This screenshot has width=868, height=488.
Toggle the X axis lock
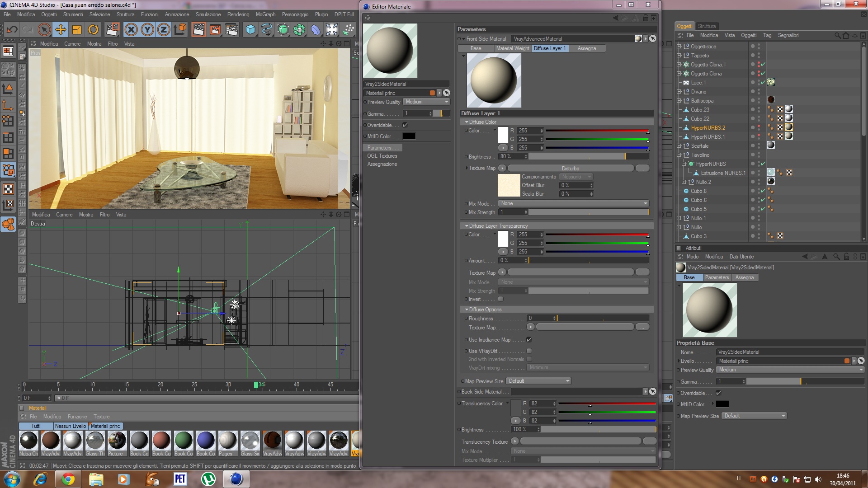click(x=131, y=30)
